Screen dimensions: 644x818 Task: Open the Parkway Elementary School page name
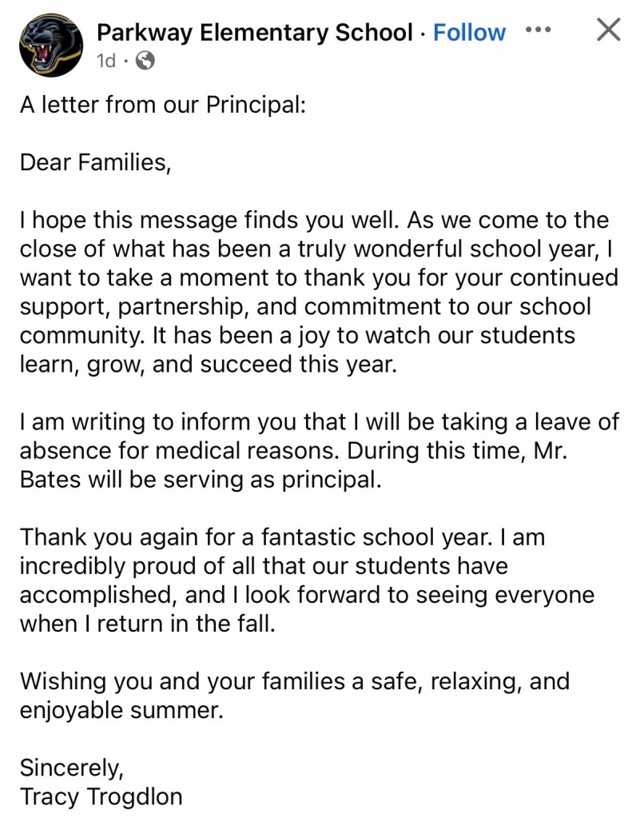(254, 33)
